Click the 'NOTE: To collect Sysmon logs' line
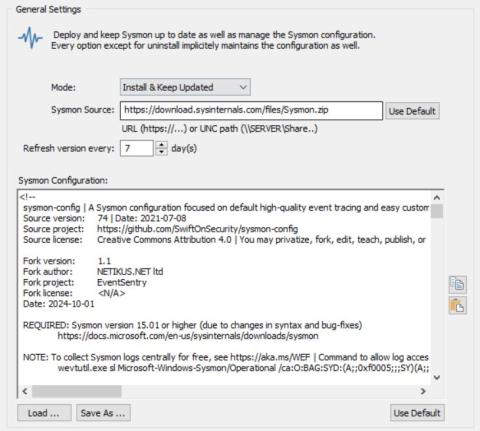The width and height of the screenshot is (480, 431). pyautogui.click(x=226, y=357)
